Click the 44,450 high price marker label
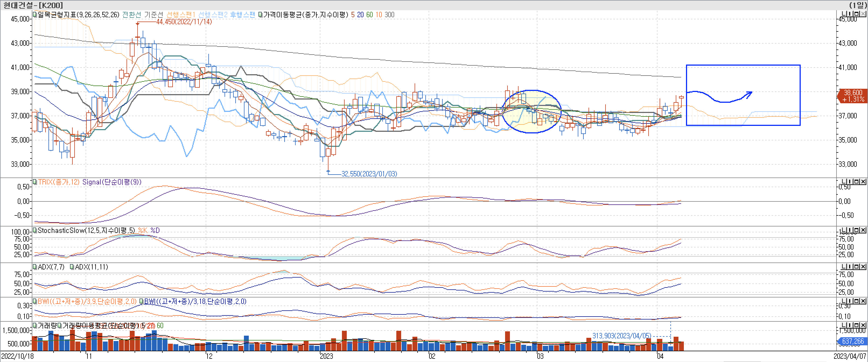 (184, 22)
